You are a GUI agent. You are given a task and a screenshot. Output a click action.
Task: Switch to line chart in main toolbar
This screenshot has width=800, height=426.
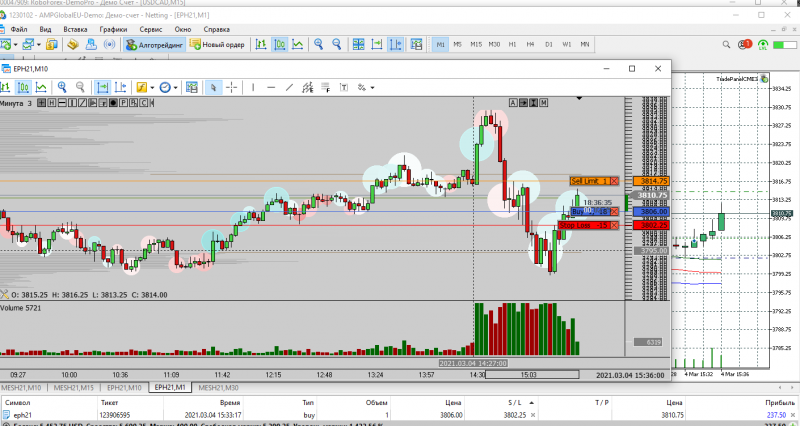point(297,44)
